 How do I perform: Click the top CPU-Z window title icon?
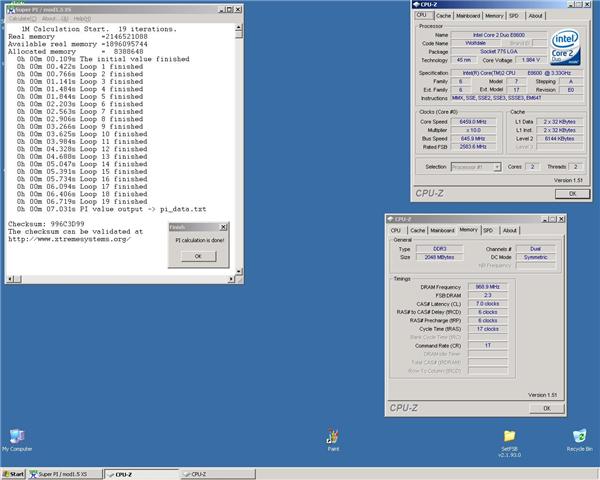416,5
